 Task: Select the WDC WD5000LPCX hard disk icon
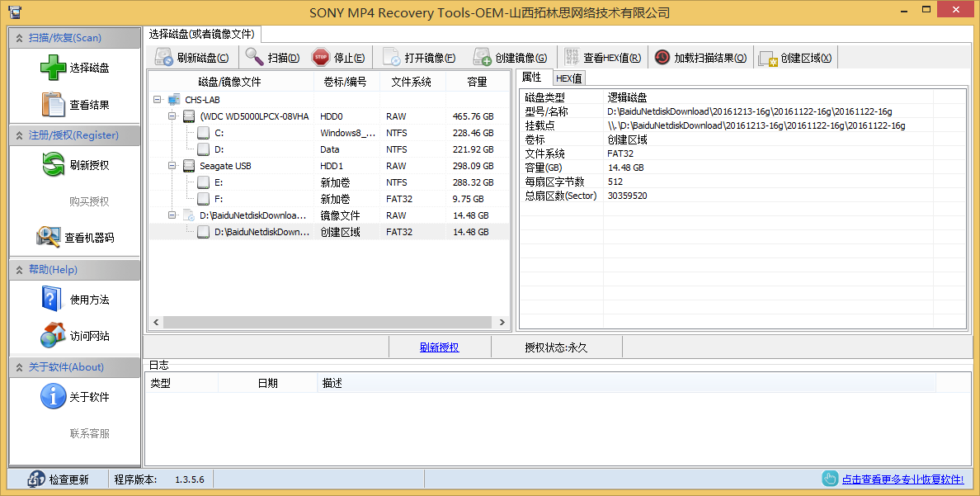click(189, 116)
